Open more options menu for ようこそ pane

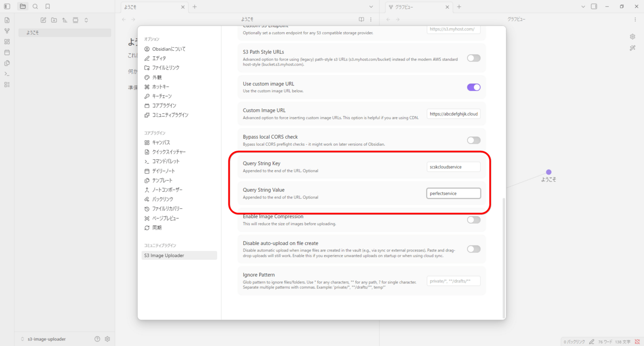(371, 19)
